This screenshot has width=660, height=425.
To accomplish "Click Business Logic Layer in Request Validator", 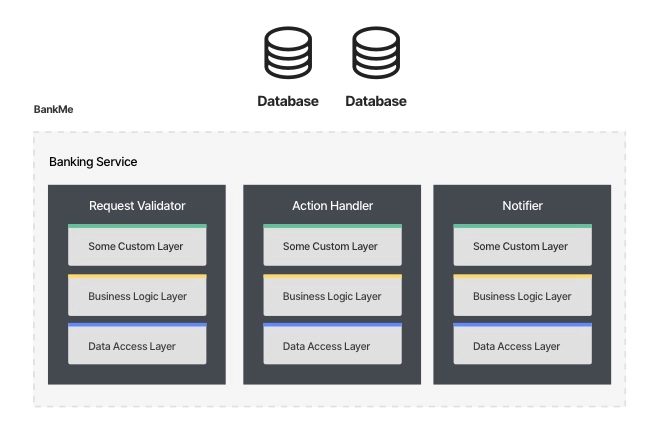I will (x=137, y=295).
